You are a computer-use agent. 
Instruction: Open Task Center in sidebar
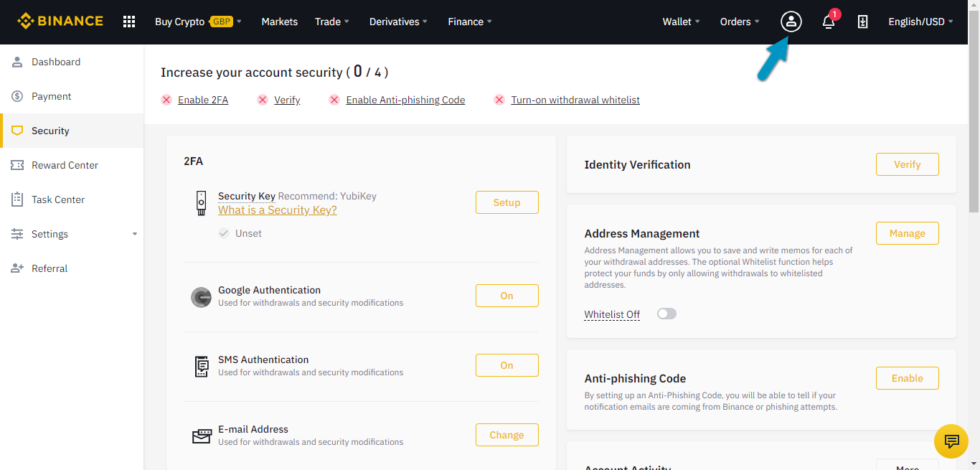pyautogui.click(x=72, y=199)
